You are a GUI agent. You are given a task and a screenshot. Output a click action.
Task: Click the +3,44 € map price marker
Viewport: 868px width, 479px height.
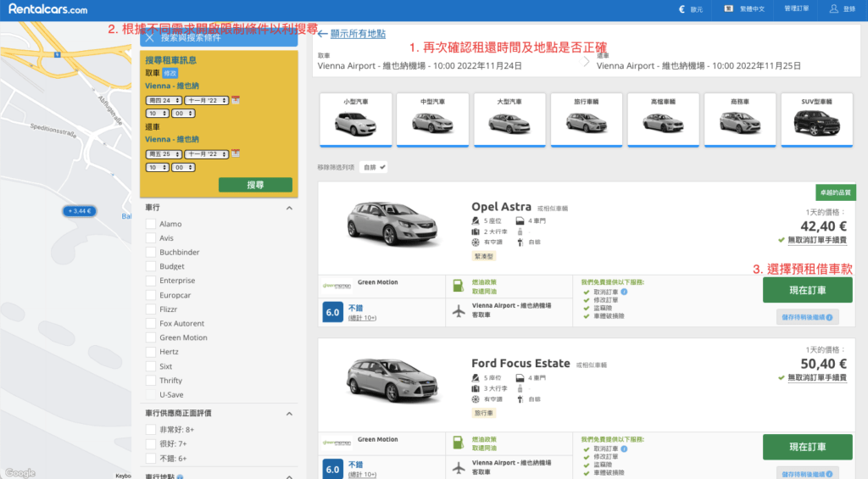(x=80, y=211)
